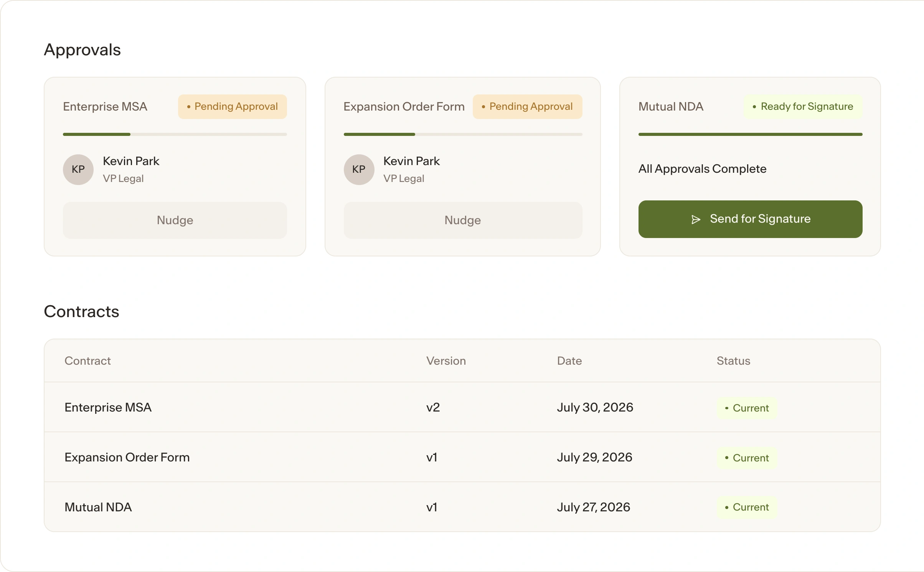This screenshot has height=572, width=924.
Task: Open Mutual NDA row in Contracts table
Action: click(x=462, y=507)
